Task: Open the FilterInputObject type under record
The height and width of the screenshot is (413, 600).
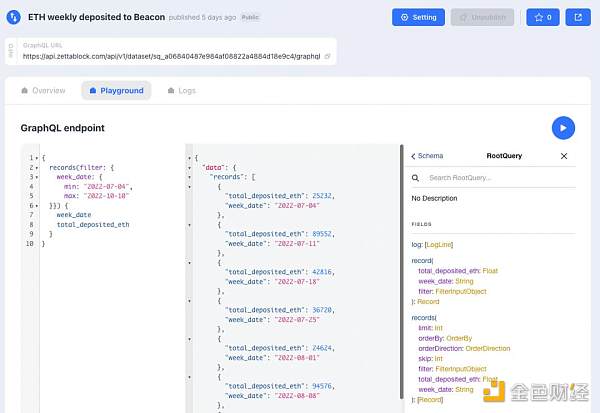Action: [461, 291]
